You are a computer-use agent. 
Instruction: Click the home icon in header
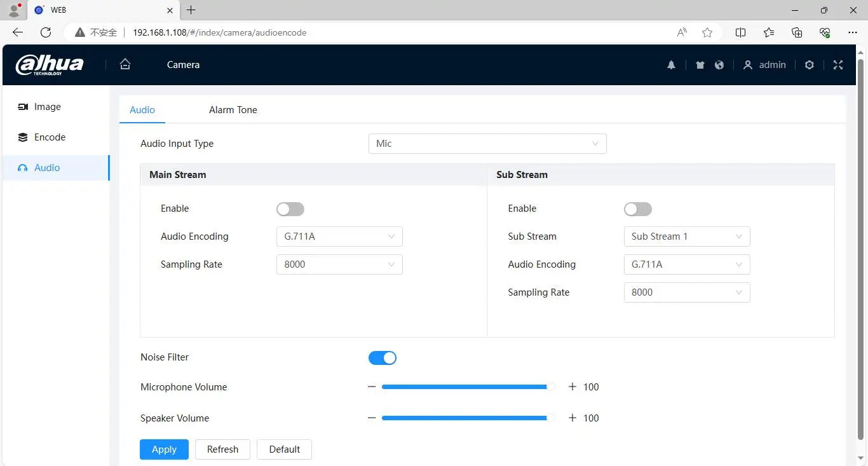[x=125, y=64]
